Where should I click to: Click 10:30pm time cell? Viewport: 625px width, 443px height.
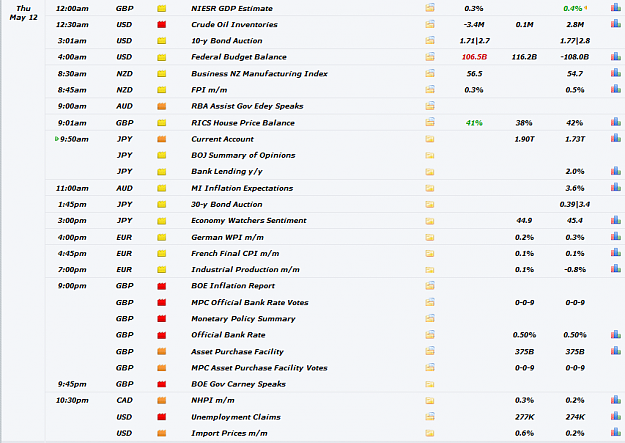click(72, 400)
